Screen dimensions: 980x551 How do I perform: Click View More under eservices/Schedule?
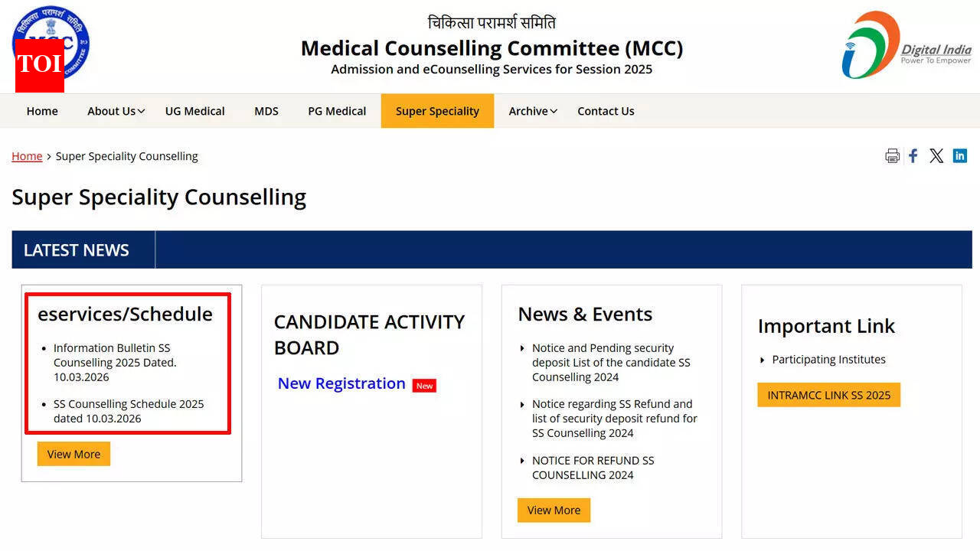[x=73, y=453]
